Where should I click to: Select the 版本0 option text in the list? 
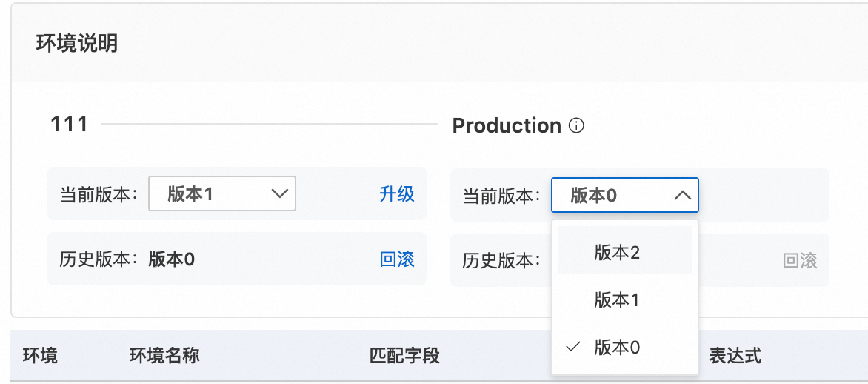pyautogui.click(x=617, y=348)
